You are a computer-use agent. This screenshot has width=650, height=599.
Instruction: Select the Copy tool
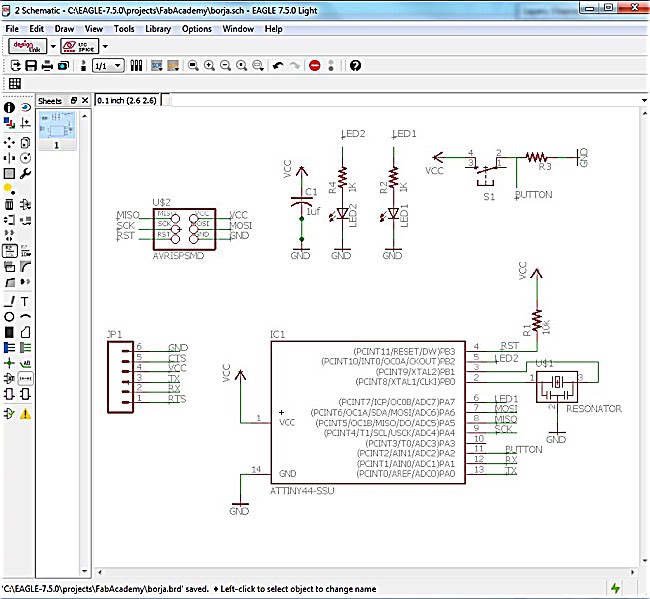(25, 143)
